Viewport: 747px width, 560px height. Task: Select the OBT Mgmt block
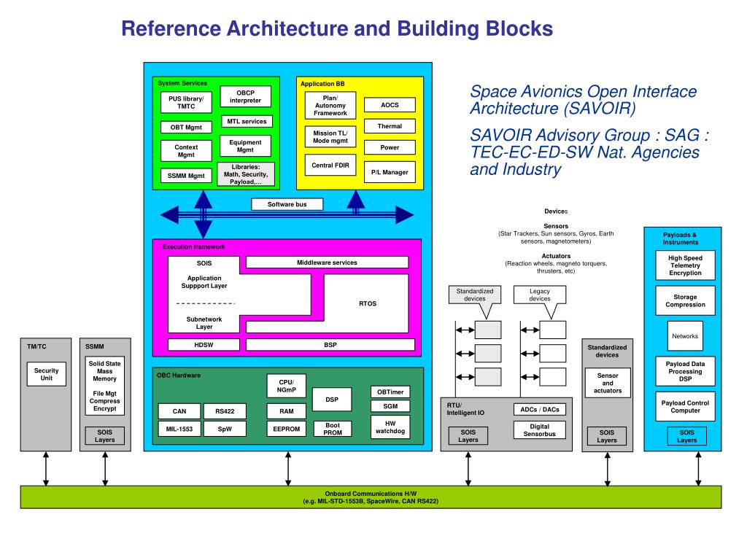[x=186, y=127]
